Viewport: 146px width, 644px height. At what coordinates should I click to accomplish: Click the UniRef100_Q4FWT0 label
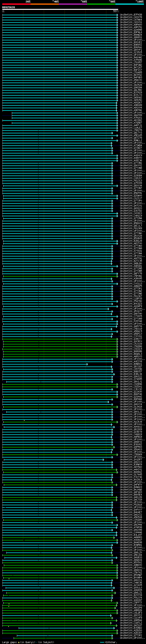[x=131, y=485]
